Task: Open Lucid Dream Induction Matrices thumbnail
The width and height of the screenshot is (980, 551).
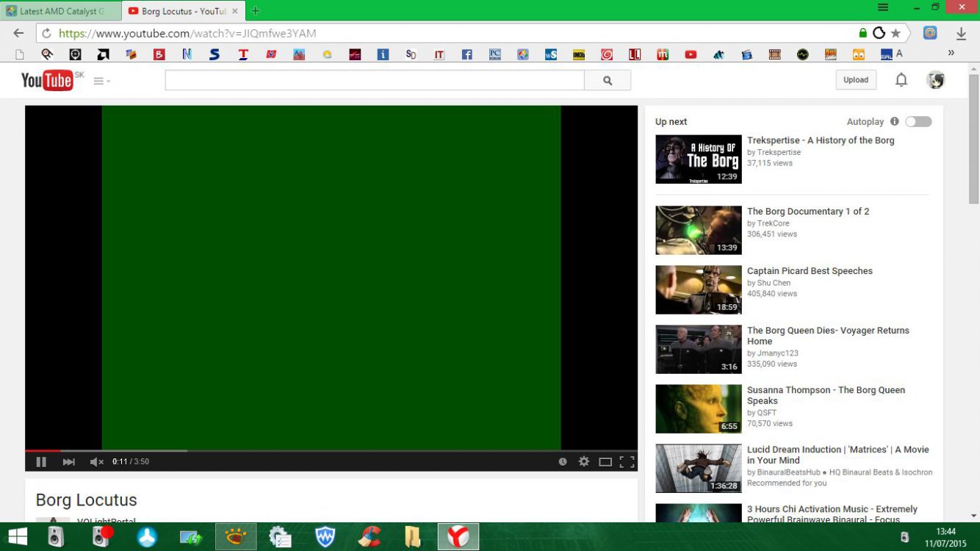Action: 699,468
